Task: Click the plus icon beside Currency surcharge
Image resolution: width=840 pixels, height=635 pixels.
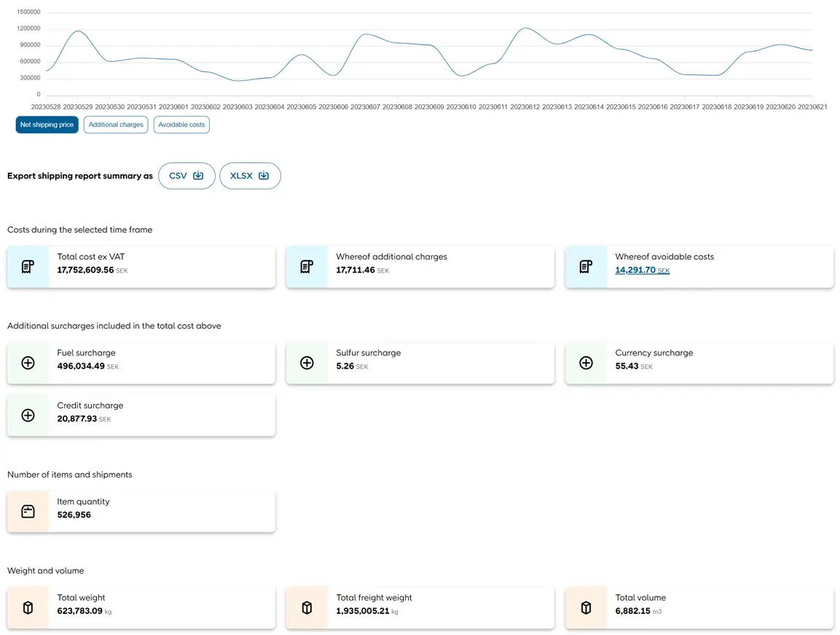Action: click(x=586, y=363)
